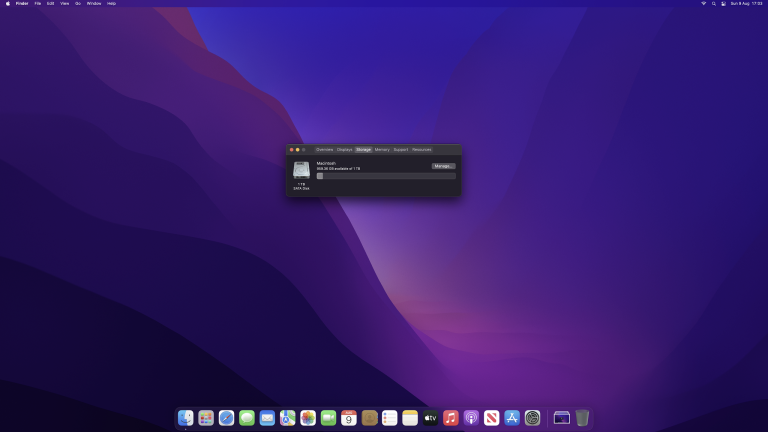
Task: Open Control Center in menu bar
Action: coord(723,3)
